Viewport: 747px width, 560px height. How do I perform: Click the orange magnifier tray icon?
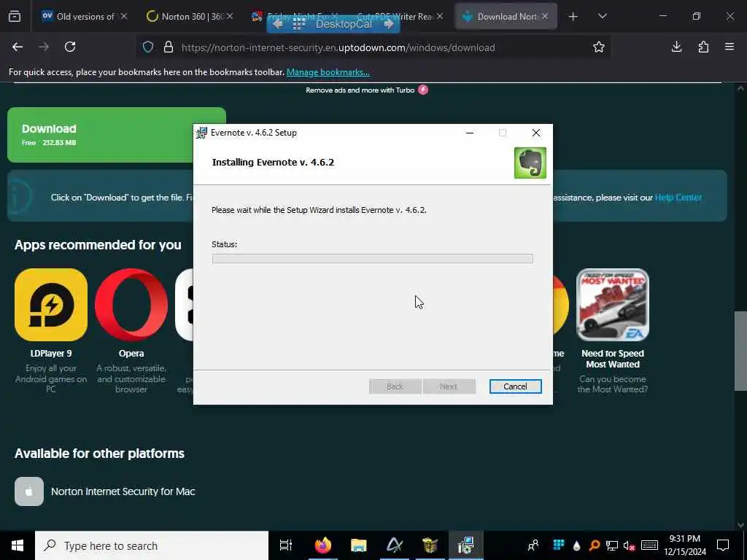tap(594, 545)
